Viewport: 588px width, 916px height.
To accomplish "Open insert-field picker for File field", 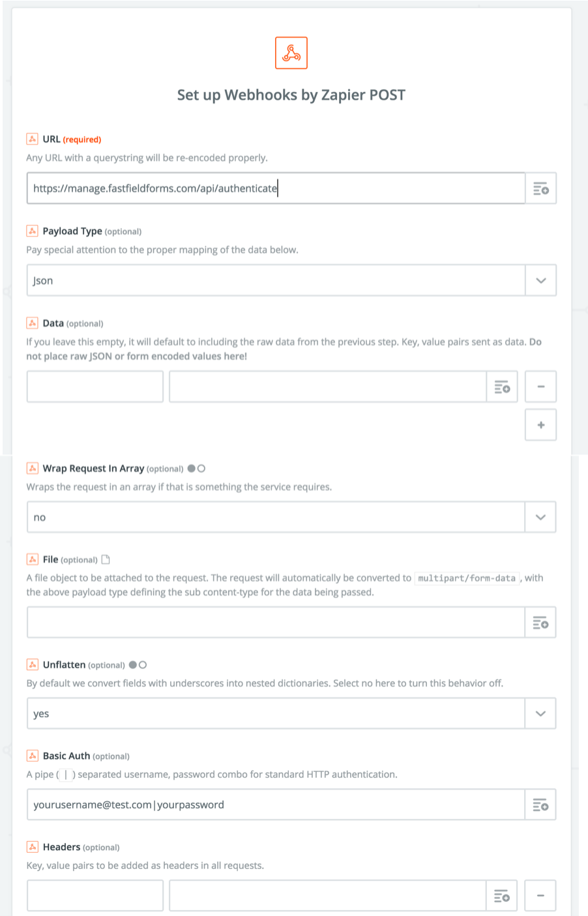I will coord(540,623).
